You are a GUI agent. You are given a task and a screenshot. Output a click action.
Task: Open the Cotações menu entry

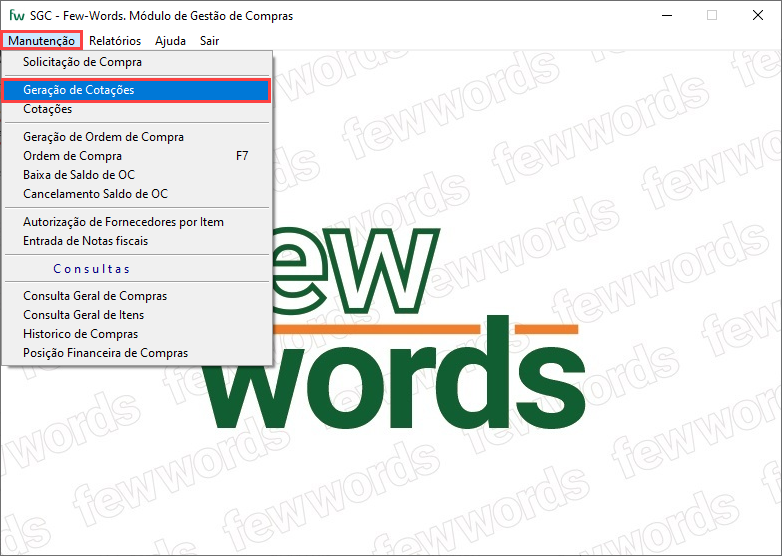point(137,109)
